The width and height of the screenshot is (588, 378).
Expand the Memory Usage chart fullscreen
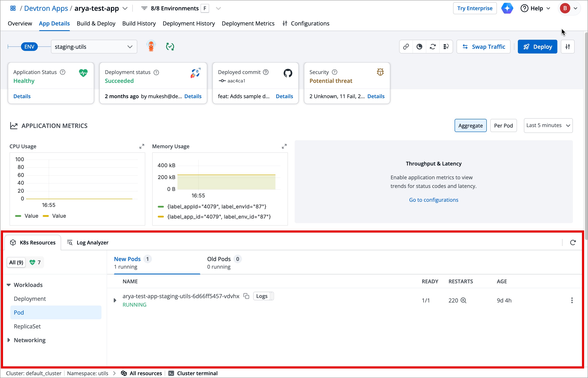284,146
